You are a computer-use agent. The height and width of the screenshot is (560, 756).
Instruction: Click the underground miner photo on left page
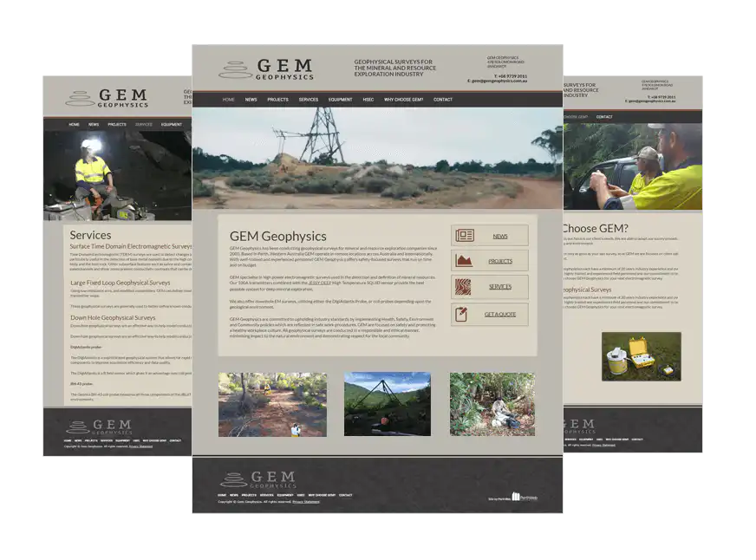coord(118,175)
